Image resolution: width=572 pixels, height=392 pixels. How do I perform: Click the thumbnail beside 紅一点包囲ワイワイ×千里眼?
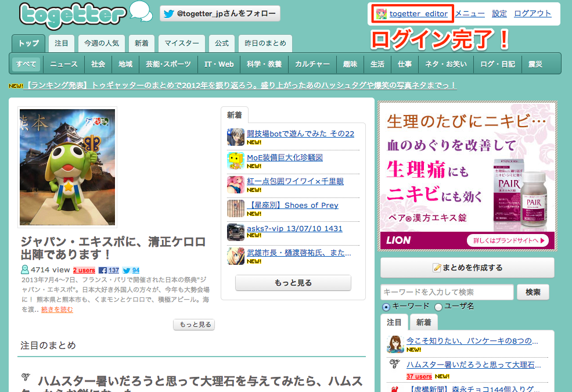235,185
